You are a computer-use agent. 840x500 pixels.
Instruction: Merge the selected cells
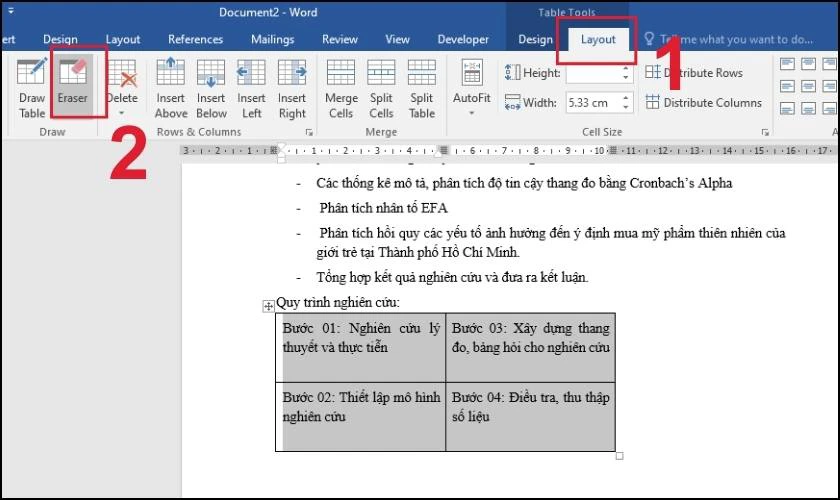point(341,88)
